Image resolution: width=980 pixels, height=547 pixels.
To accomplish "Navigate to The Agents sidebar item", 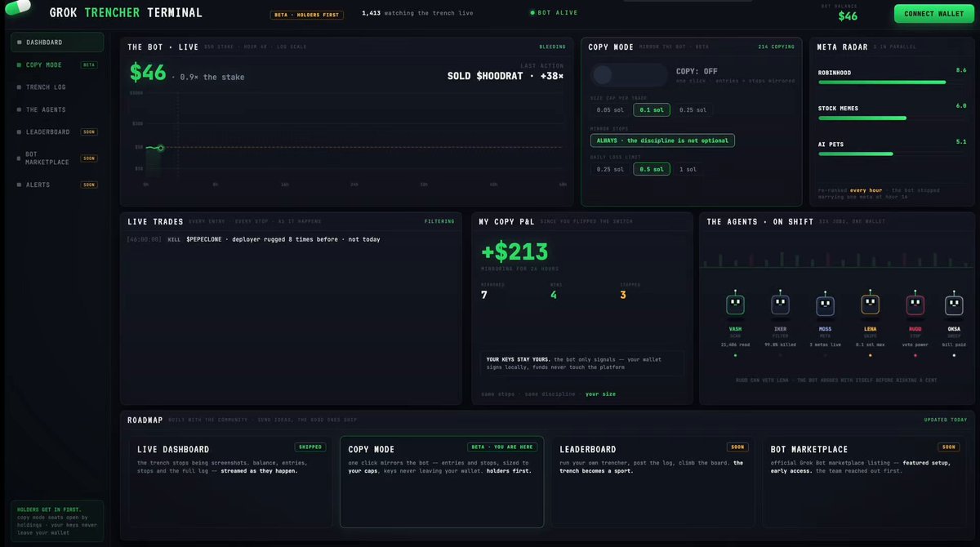I will coord(57,109).
